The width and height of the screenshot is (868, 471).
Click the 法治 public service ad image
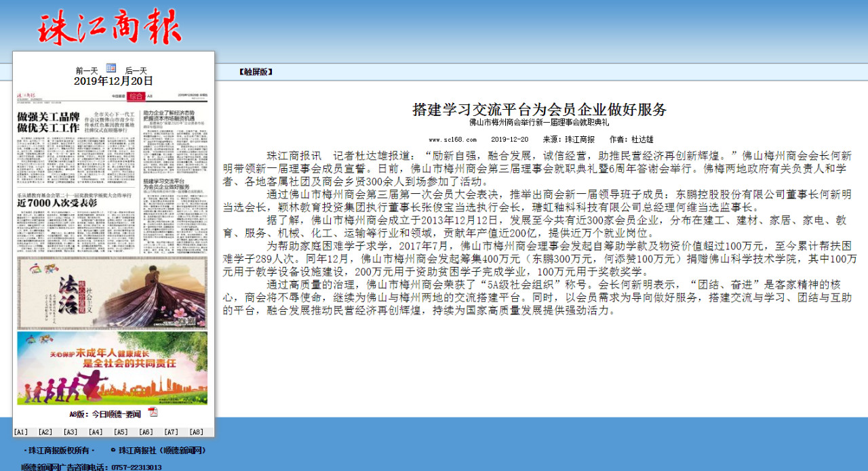coord(112,293)
